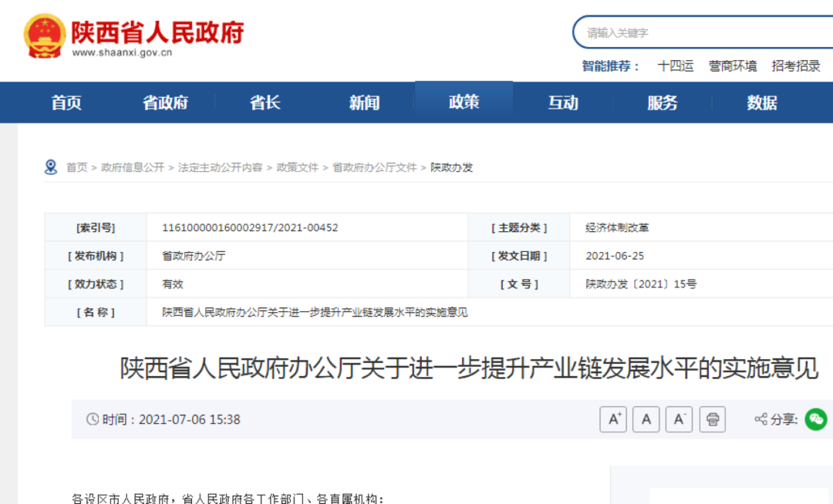
Task: Click the location pin breadcrumb icon
Action: tap(51, 167)
